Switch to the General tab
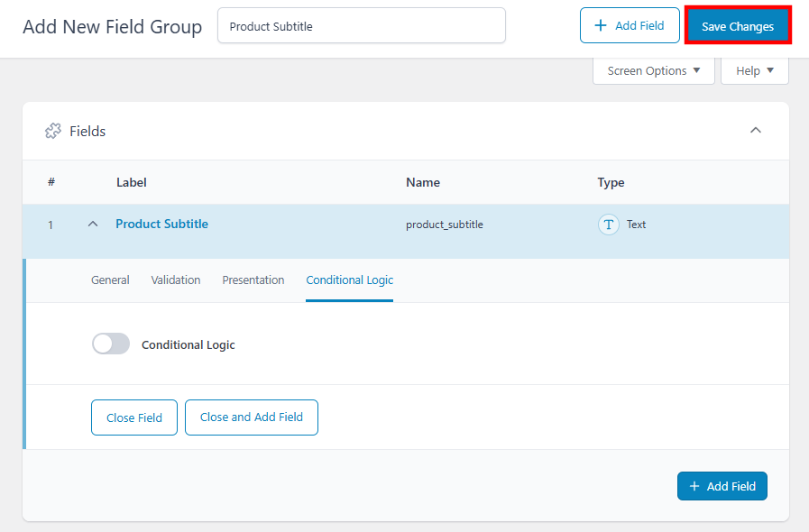This screenshot has height=532, width=809. tap(110, 280)
